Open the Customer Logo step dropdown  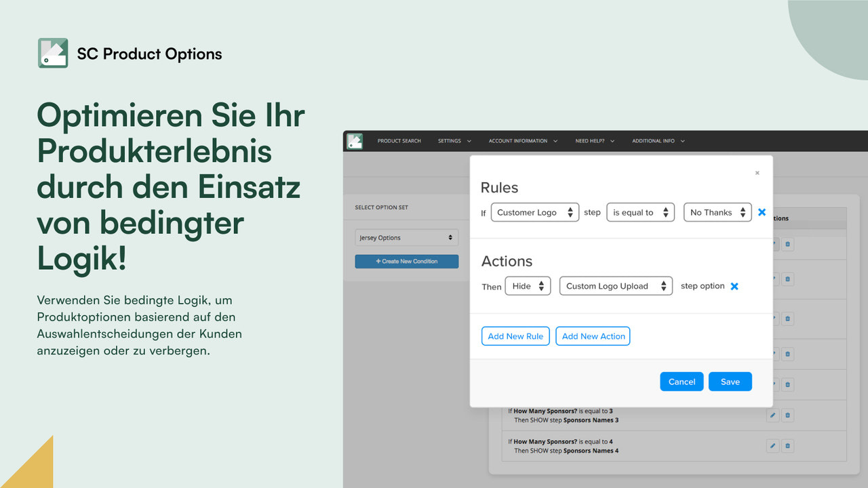(535, 212)
